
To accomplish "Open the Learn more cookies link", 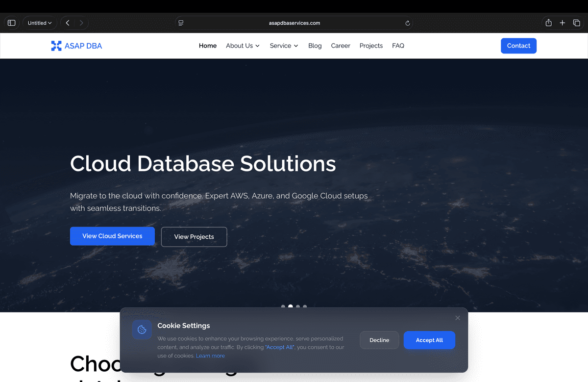I will click(x=210, y=356).
